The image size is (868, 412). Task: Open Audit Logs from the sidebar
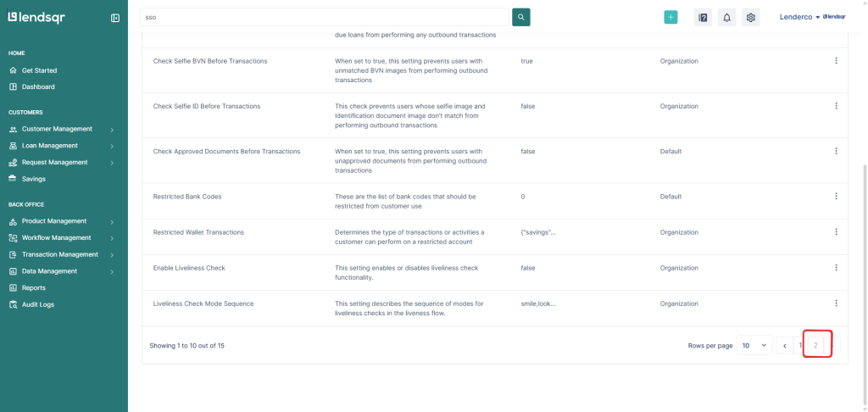point(38,304)
